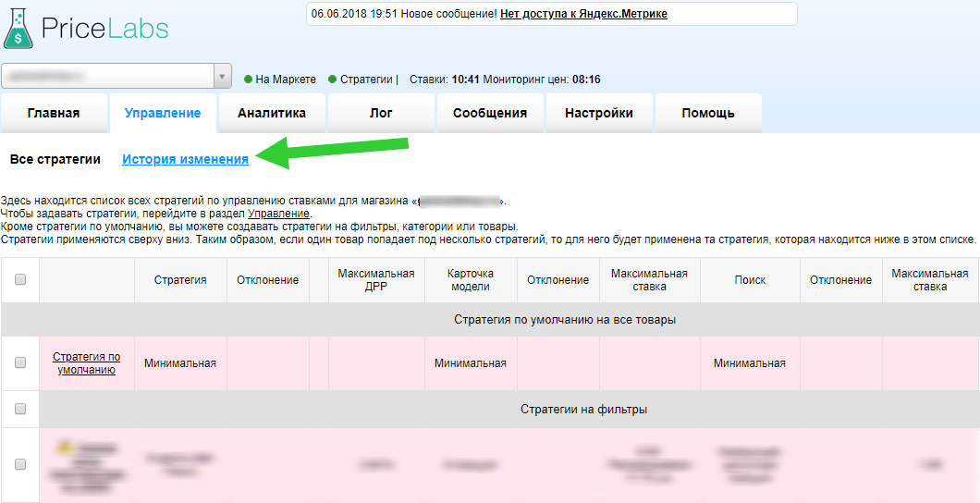980x503 pixels.
Task: Click the shop selection combo box field
Action: pyautogui.click(x=106, y=77)
